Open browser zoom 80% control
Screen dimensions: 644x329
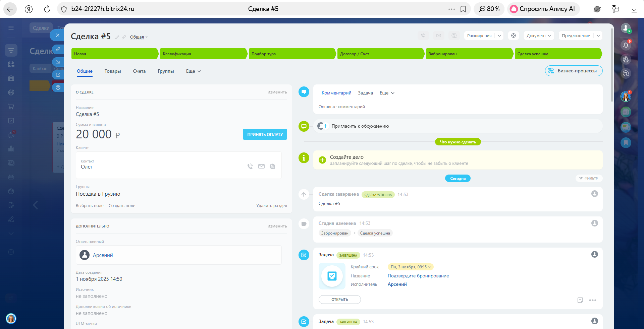(x=489, y=9)
